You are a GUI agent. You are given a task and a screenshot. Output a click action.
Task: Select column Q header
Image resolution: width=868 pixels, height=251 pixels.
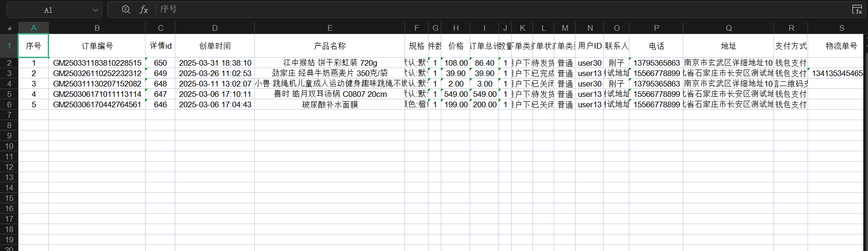tap(729, 28)
